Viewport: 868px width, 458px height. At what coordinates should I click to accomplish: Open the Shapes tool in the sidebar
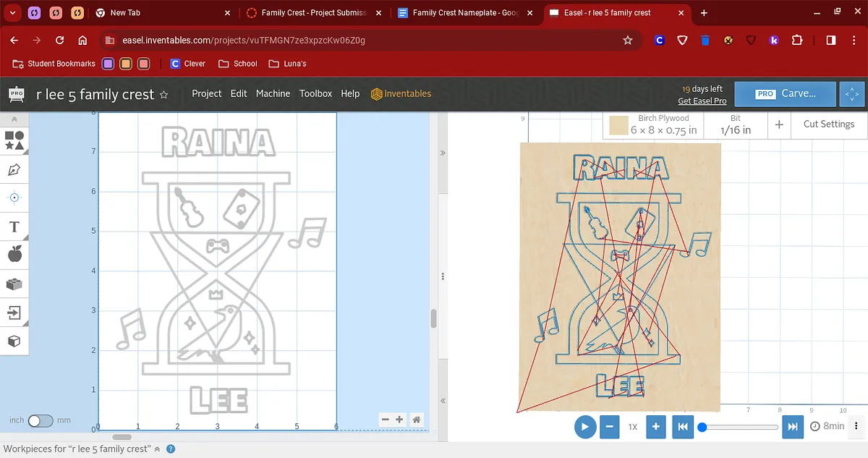pyautogui.click(x=14, y=140)
